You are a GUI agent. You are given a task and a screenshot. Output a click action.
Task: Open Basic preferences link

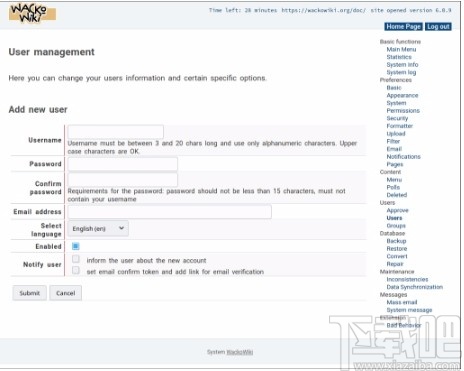click(x=394, y=88)
